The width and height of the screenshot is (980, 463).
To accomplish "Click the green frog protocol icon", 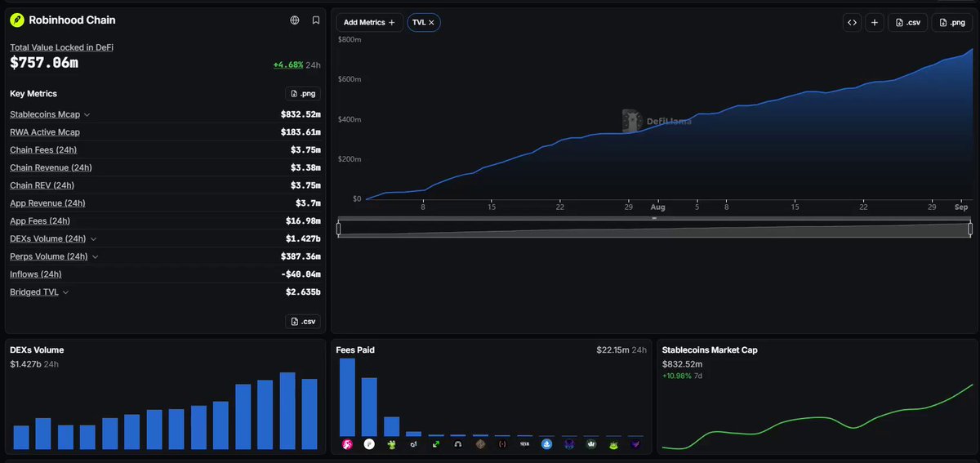I will tap(391, 444).
